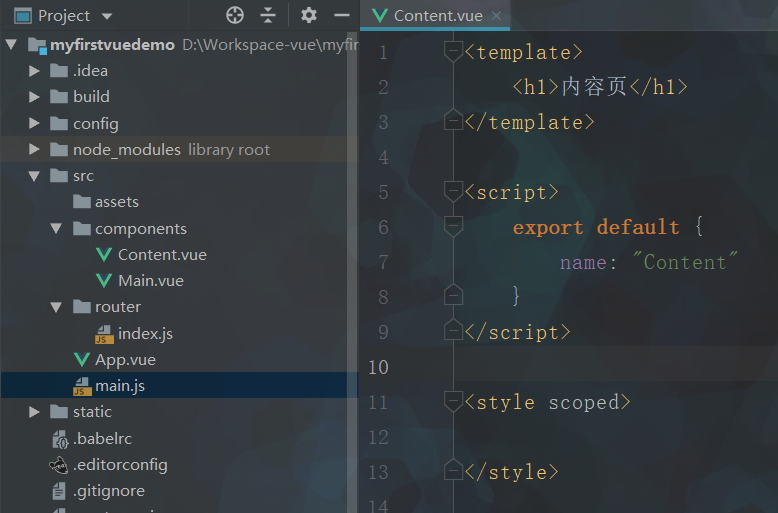Hide the Project tool window

tap(342, 15)
